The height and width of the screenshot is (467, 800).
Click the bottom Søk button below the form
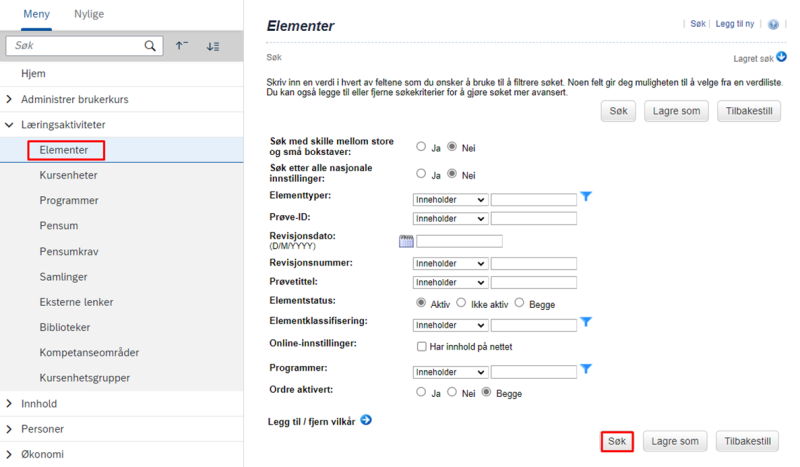coord(617,441)
